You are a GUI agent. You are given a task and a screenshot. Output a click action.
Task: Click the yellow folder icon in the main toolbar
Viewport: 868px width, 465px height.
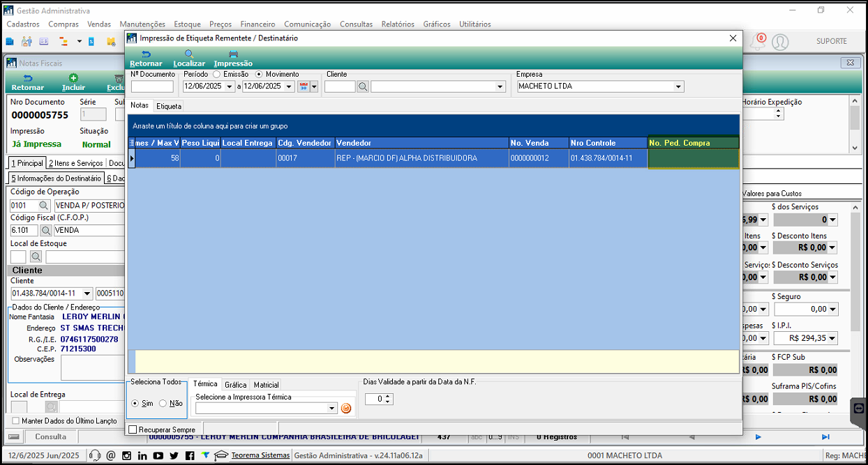coord(112,42)
